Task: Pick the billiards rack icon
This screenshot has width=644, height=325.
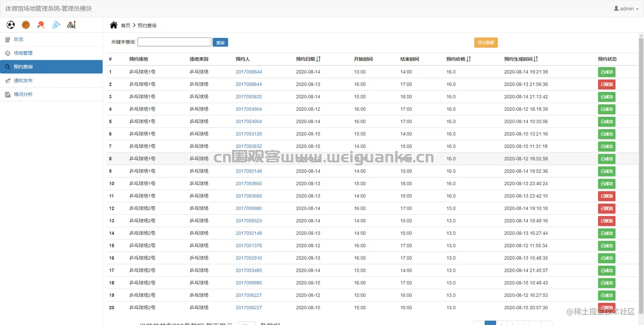Action: pyautogui.click(x=71, y=25)
